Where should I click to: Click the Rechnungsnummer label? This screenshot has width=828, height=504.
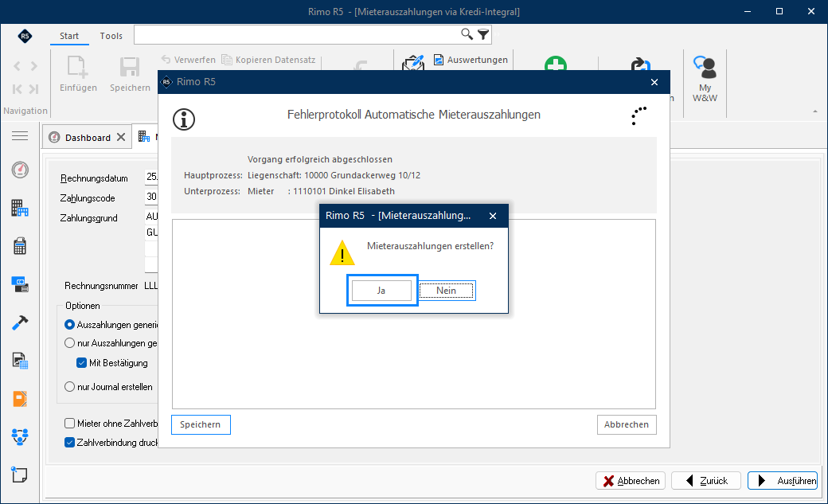[x=101, y=286]
